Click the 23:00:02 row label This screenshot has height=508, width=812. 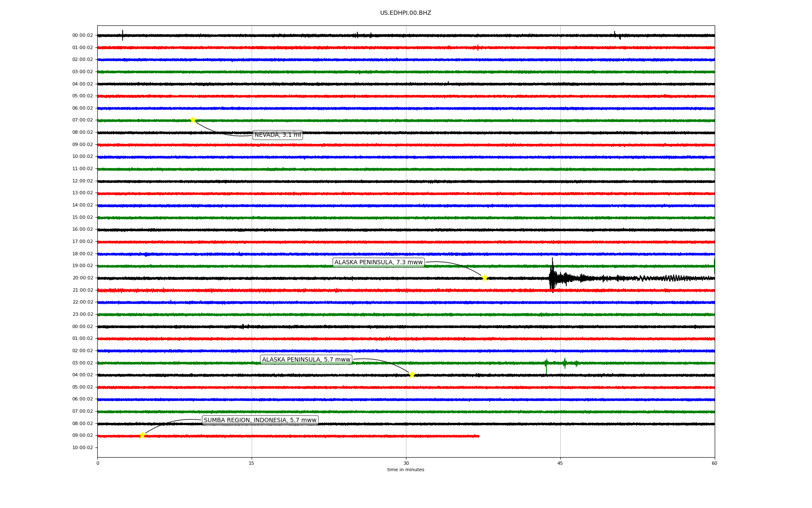pyautogui.click(x=82, y=315)
